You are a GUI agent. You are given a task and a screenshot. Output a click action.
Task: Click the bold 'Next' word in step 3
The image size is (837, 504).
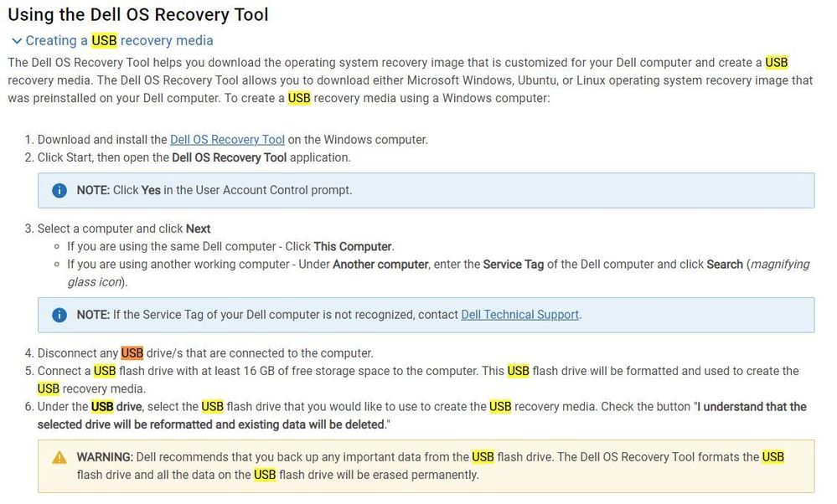point(198,229)
